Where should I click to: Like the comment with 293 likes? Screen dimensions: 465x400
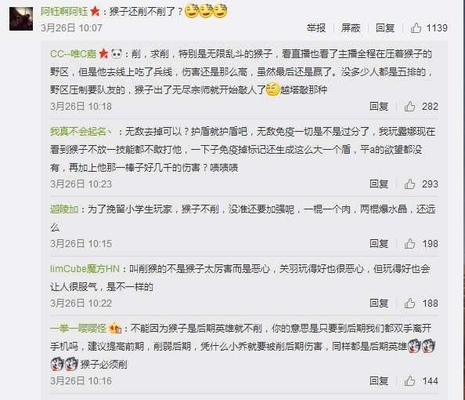(410, 184)
